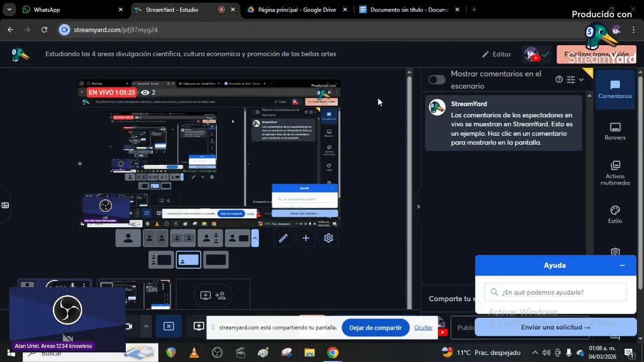Open the Windows notification center
The image size is (644, 362).
629,352
